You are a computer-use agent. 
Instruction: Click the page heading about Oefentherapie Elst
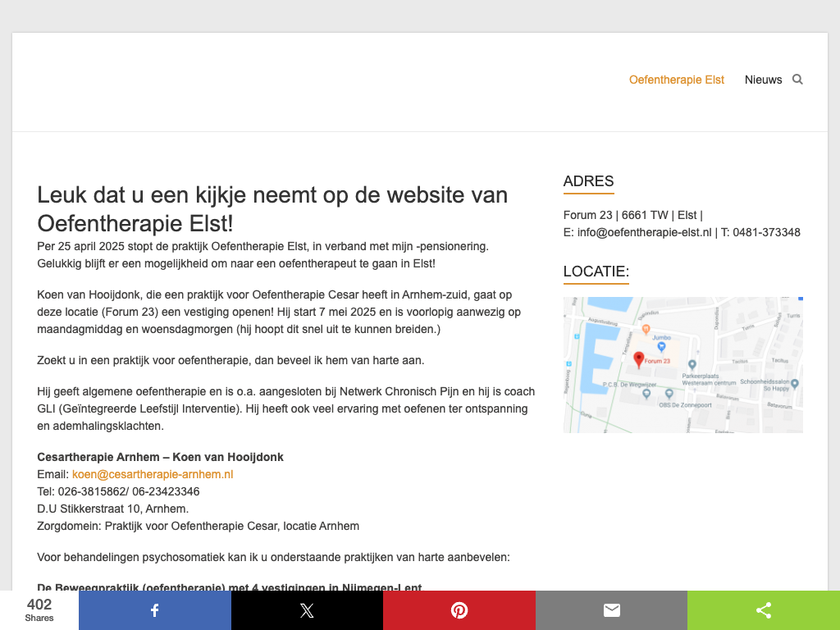click(272, 208)
